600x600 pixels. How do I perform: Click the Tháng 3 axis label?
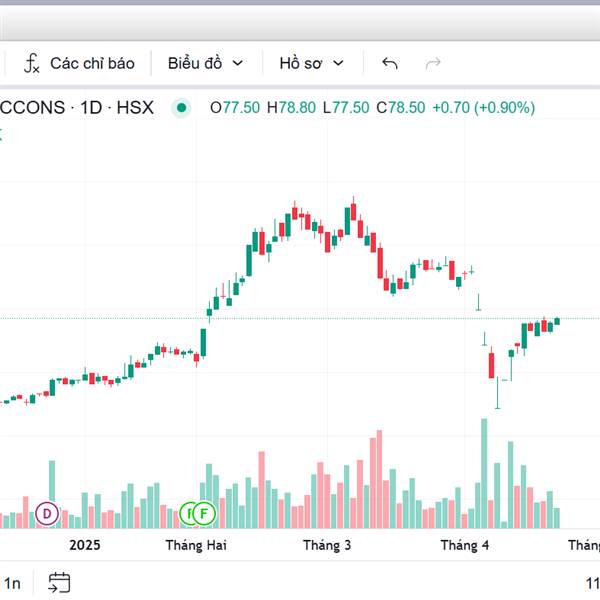(327, 545)
